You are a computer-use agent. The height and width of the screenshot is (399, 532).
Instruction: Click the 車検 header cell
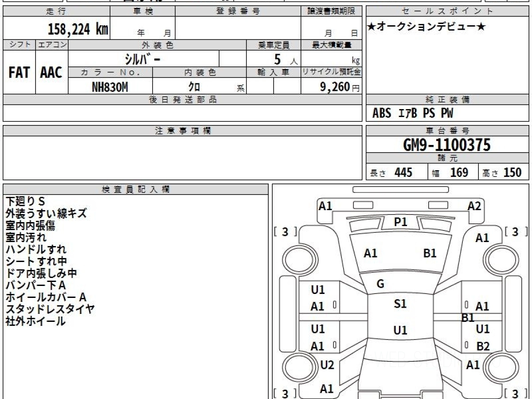[x=142, y=12]
